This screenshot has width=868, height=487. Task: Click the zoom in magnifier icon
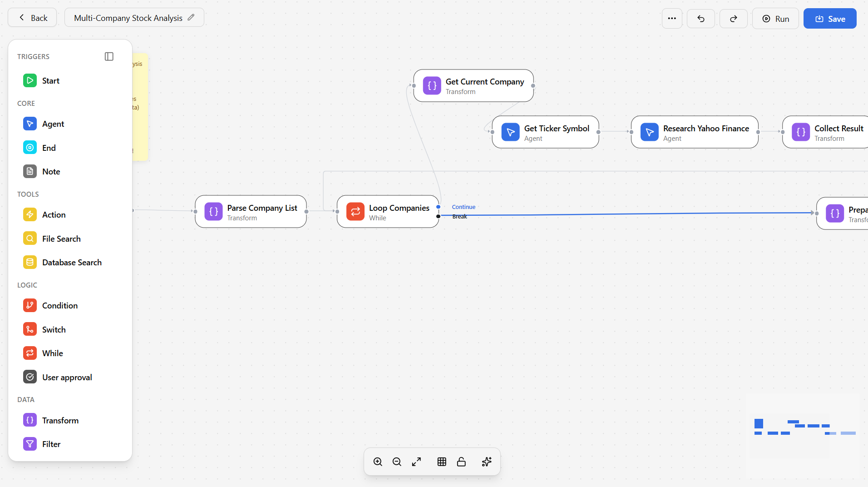(378, 462)
